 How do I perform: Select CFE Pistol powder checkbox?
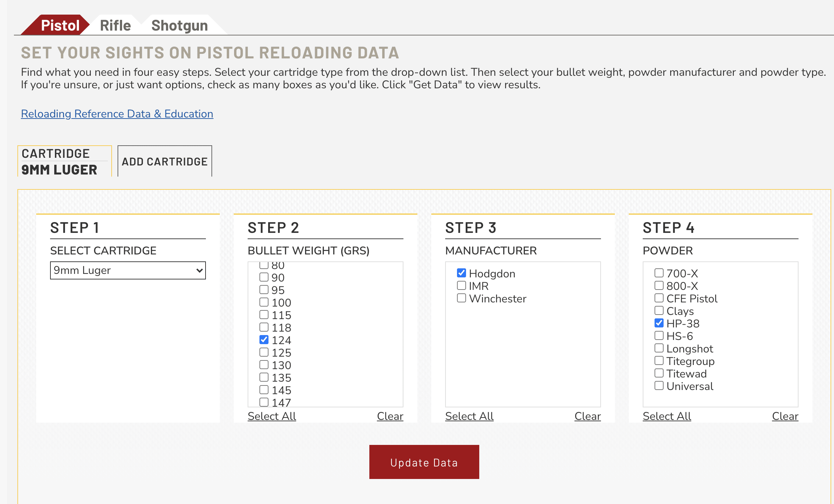(x=659, y=298)
